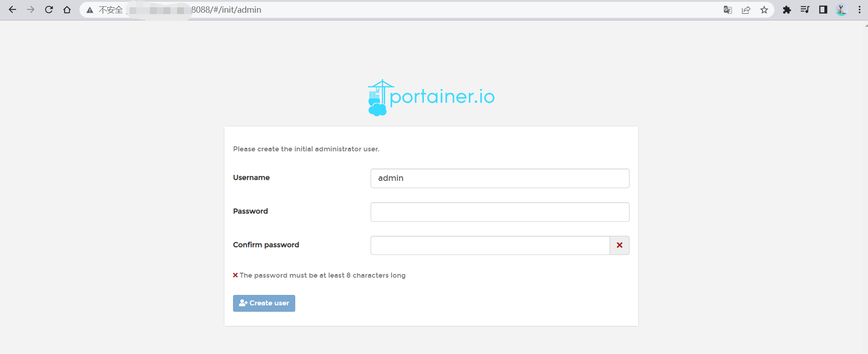This screenshot has height=354, width=868.
Task: Click the portainer.io logo
Action: pos(431,97)
